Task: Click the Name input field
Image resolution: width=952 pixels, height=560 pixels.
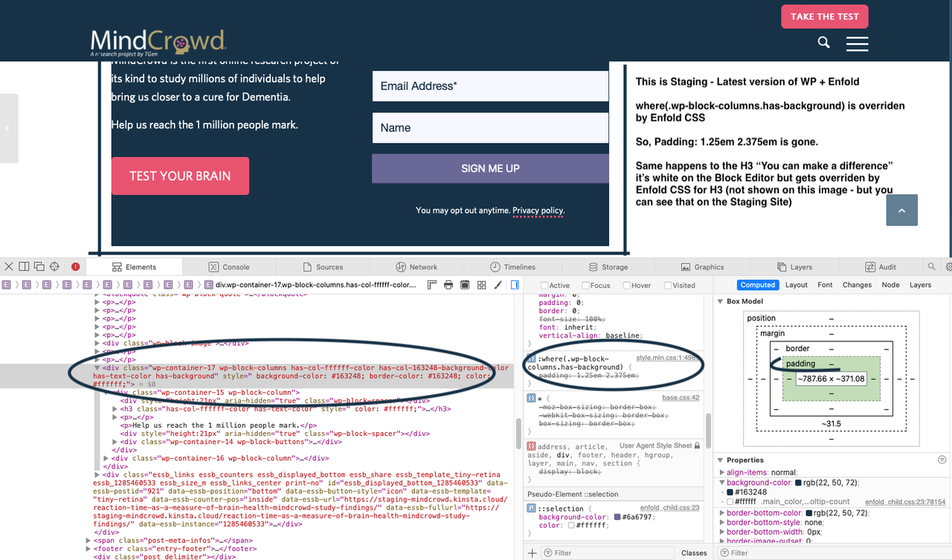Action: [x=490, y=128]
